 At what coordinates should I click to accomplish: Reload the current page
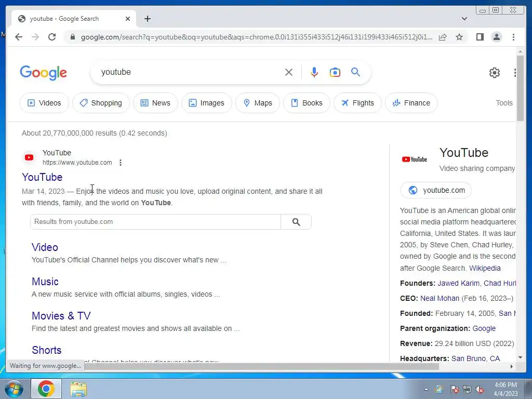(52, 37)
